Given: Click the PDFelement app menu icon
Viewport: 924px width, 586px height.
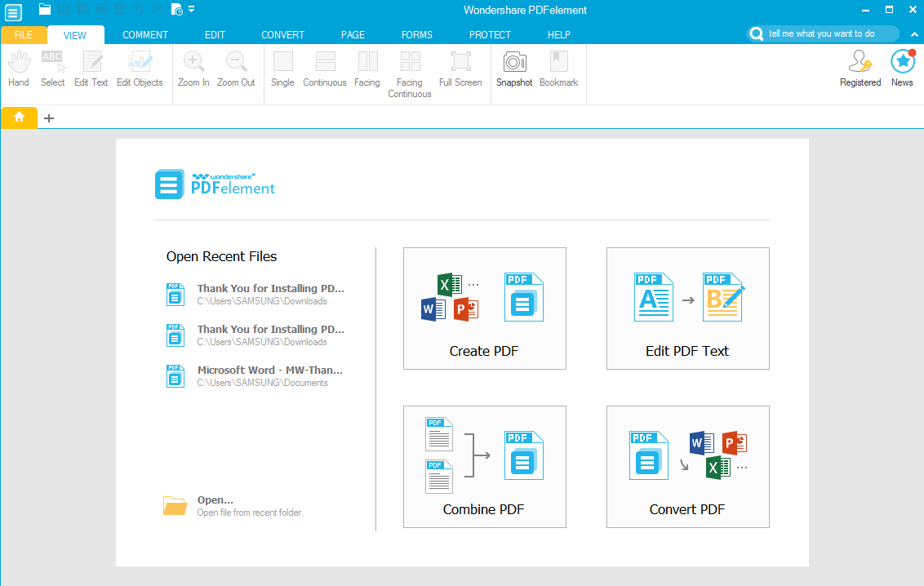Looking at the screenshot, I should click(x=13, y=11).
